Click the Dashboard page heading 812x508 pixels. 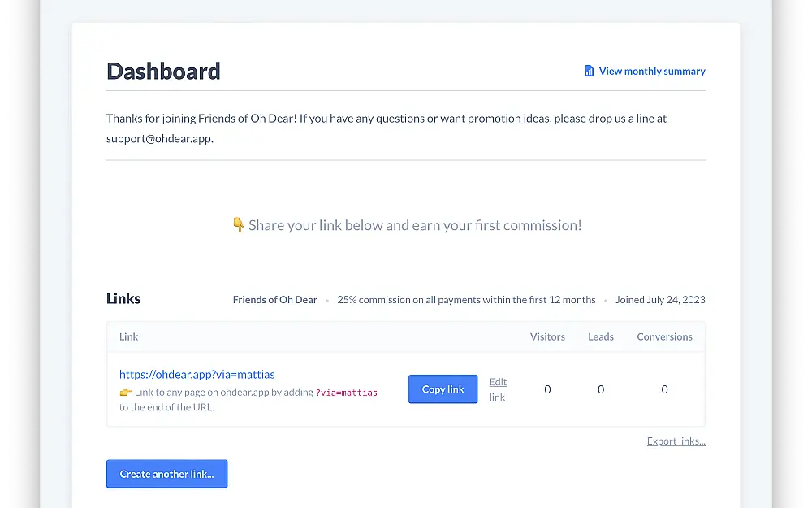point(164,71)
